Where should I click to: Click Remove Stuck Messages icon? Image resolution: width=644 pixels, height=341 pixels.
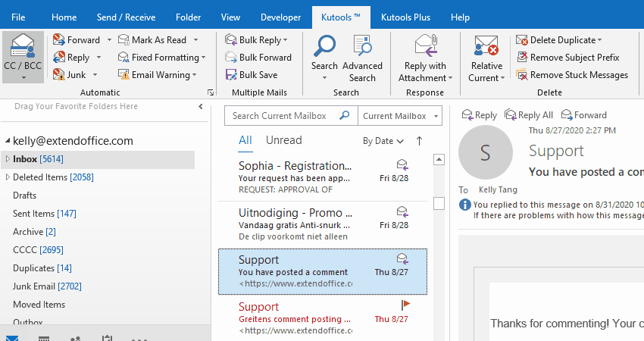[x=521, y=74]
